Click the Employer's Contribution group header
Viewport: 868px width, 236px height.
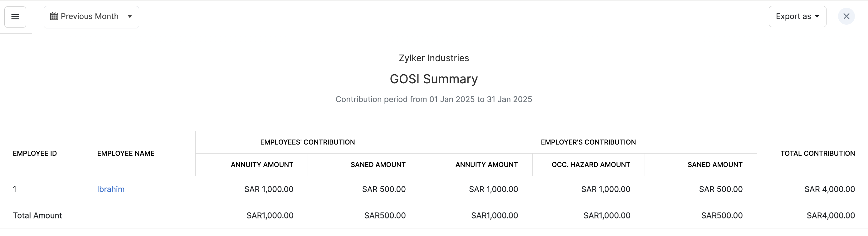(x=588, y=142)
